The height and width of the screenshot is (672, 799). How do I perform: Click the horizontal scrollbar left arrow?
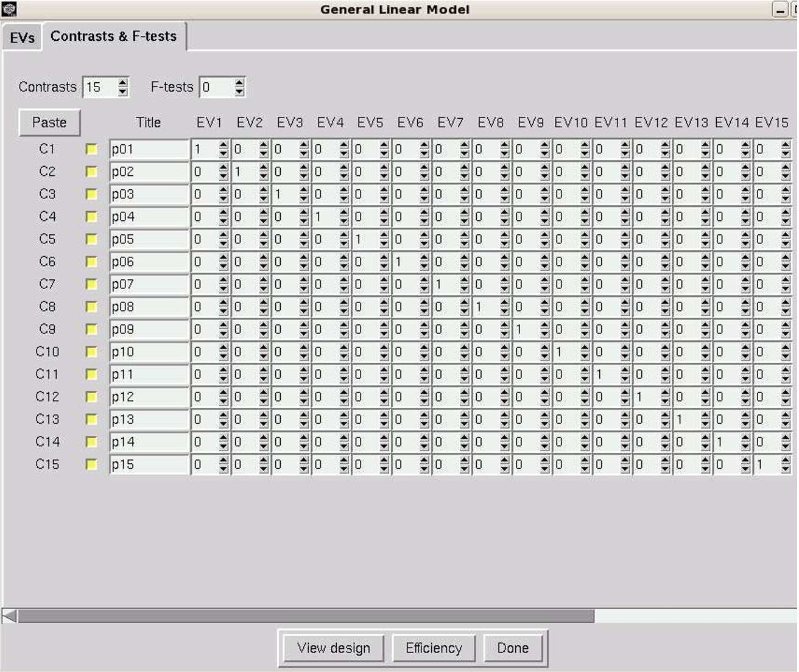coord(9,616)
